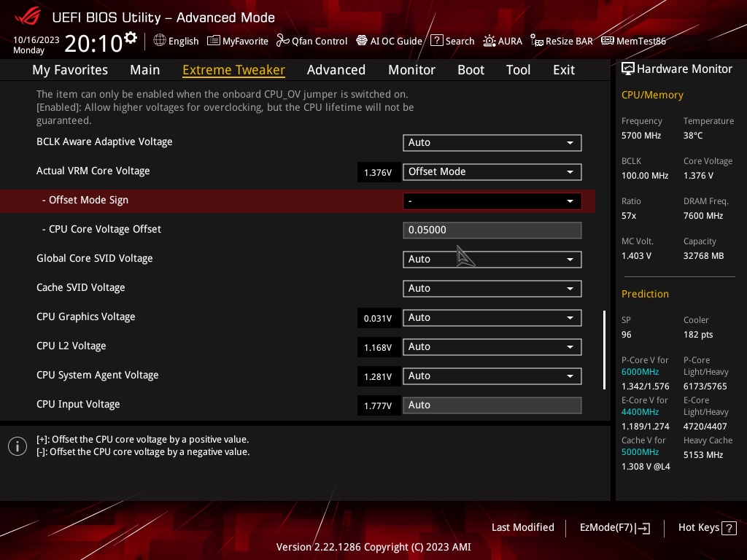Open Actual VRM Core Voltage mode dropdown
The image size is (747, 560).
492,172
